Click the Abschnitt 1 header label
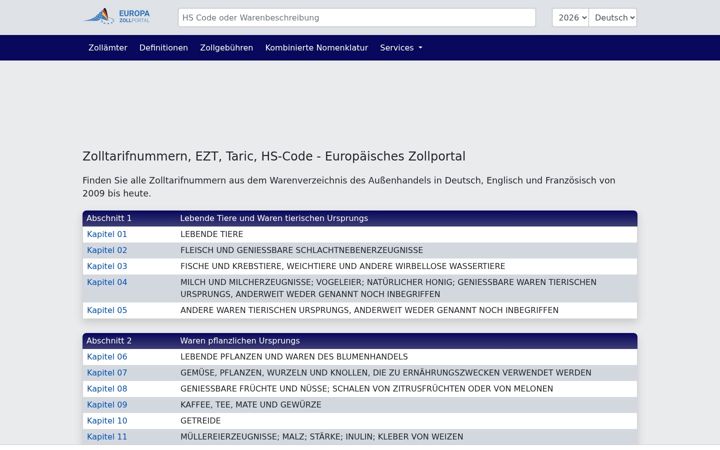 109,218
